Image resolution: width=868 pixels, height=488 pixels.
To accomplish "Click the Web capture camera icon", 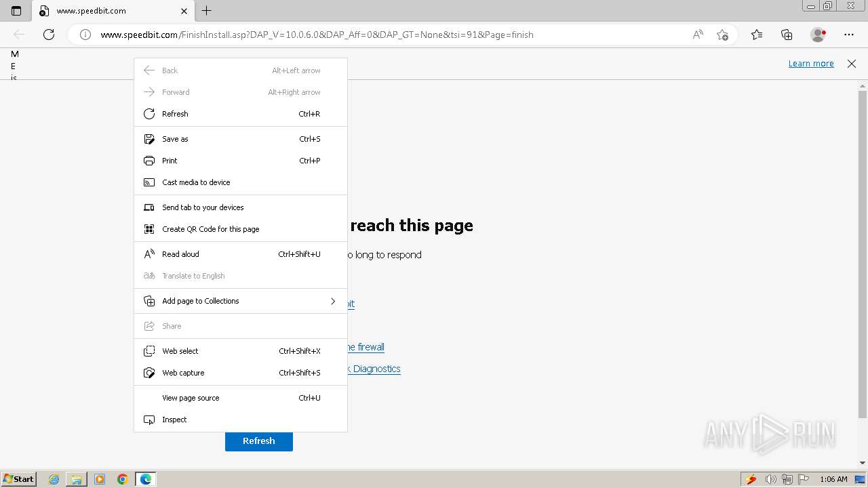I will tap(149, 373).
